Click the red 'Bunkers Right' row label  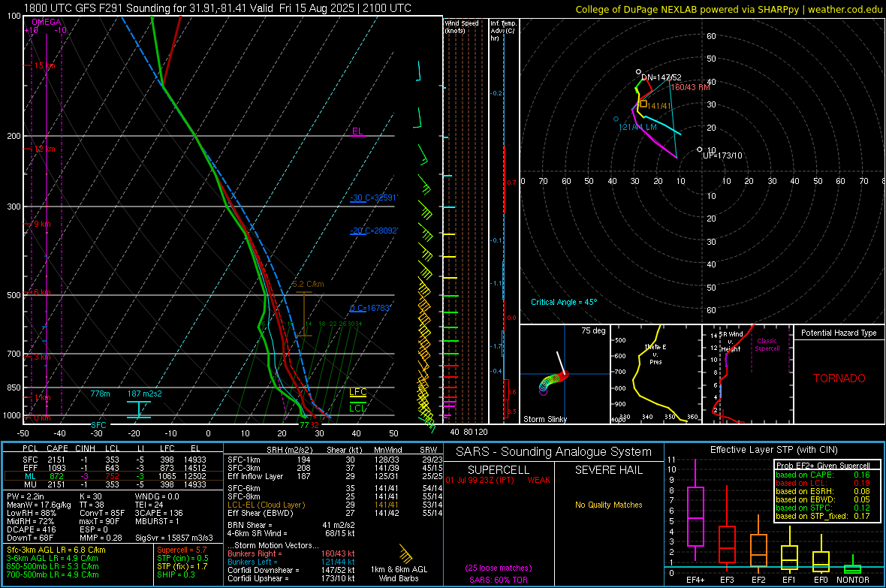(x=255, y=554)
